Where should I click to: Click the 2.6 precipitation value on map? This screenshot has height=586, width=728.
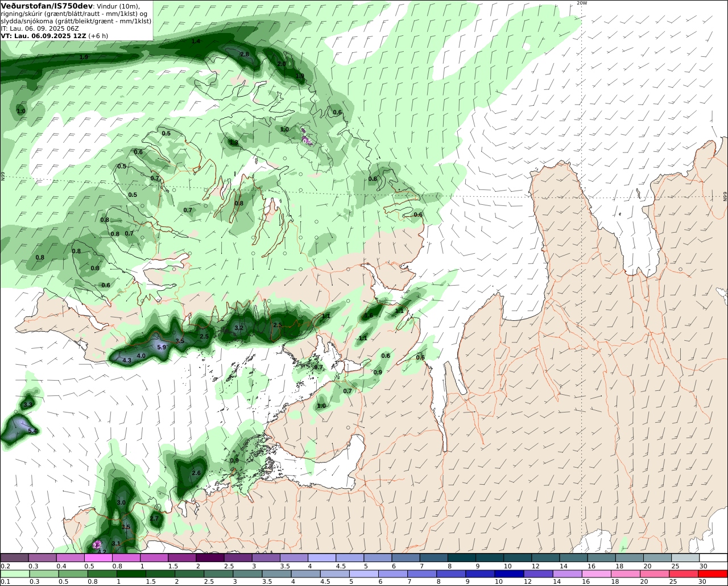point(196,473)
